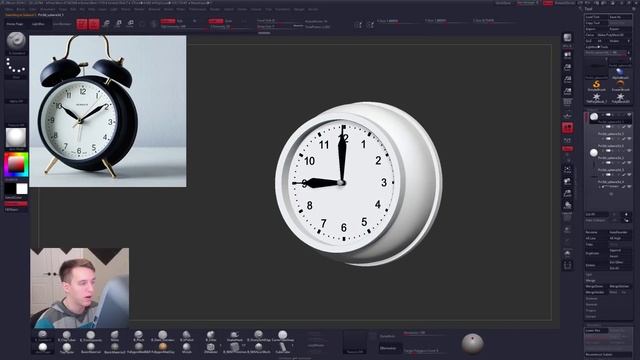Image resolution: width=640 pixels, height=360 pixels.
Task: Expand the Extract section
Action: point(591,316)
